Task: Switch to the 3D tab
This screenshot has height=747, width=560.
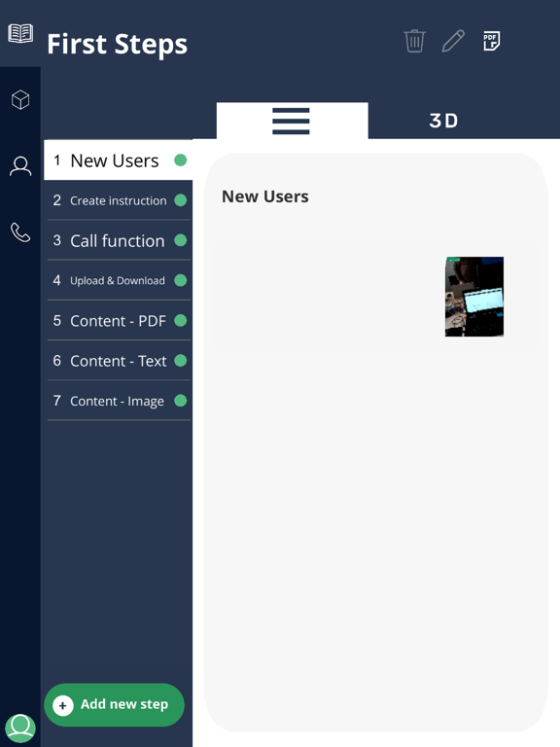Action: click(x=443, y=121)
